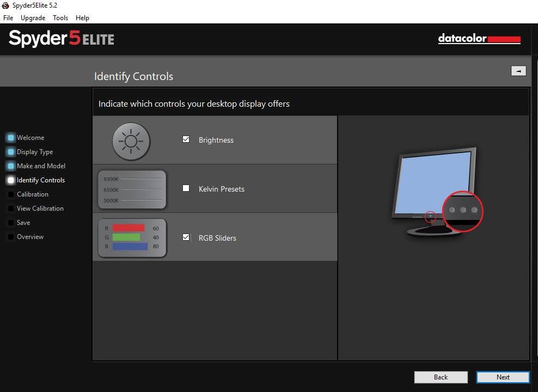Click the Display Type step indicator dot
The image size is (538, 392).
pyautogui.click(x=11, y=151)
